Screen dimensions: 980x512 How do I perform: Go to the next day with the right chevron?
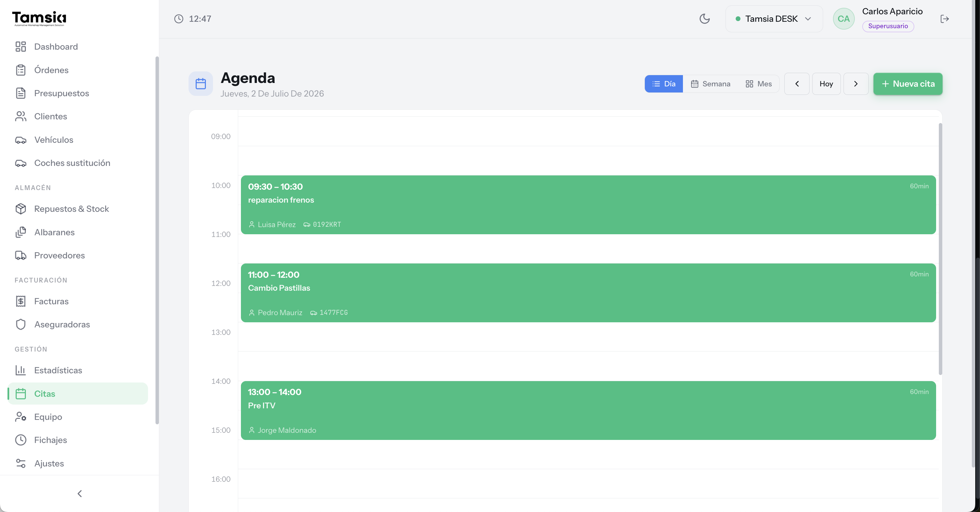coord(855,84)
